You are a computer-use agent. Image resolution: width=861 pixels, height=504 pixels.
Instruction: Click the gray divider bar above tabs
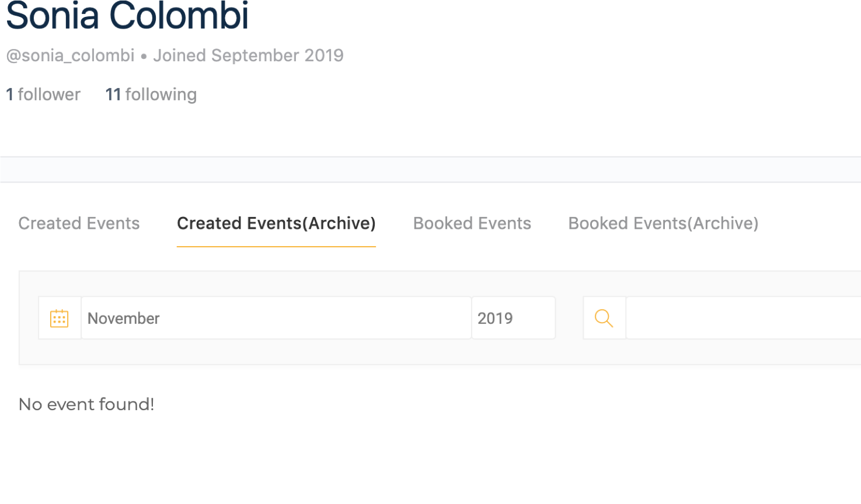click(430, 170)
